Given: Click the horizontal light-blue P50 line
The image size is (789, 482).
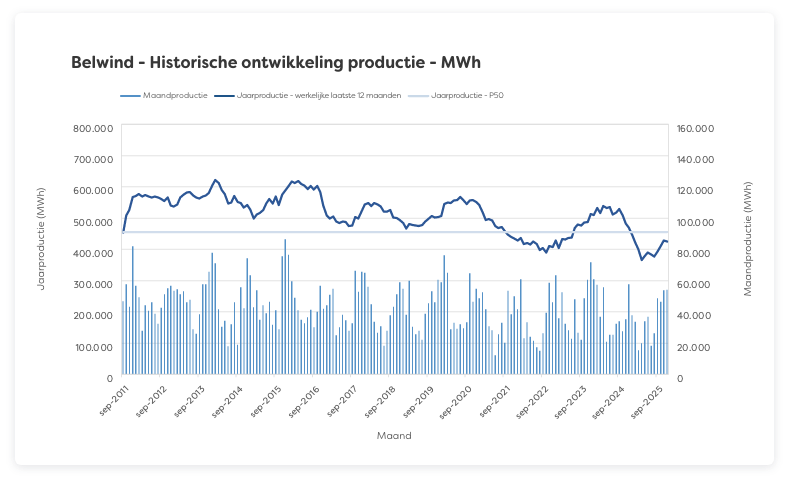Looking at the screenshot, I should (x=400, y=232).
